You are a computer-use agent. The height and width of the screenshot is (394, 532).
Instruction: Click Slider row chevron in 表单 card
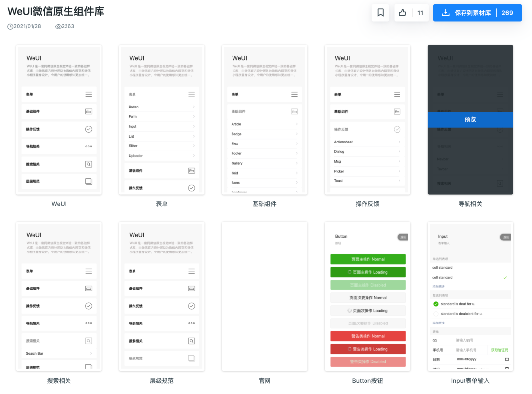pyautogui.click(x=194, y=146)
